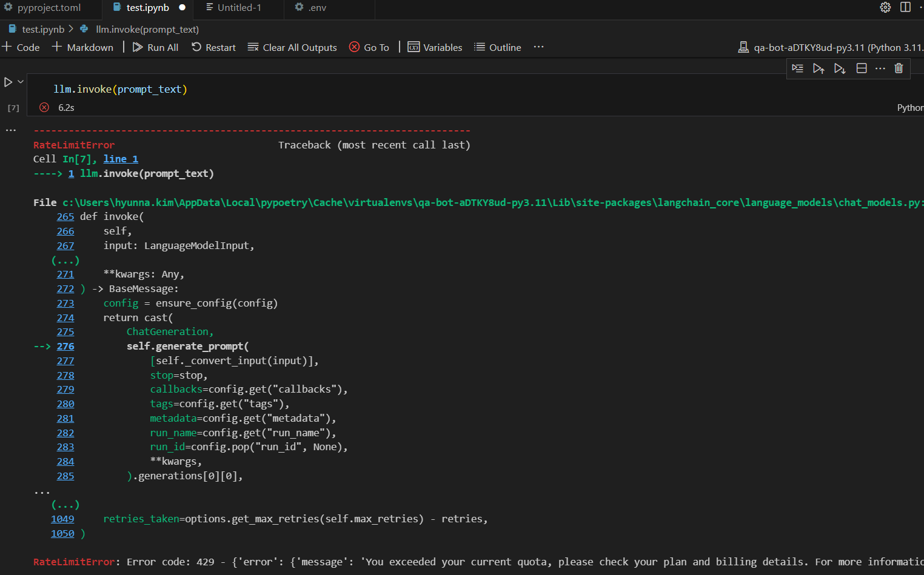Open the Variables panel
Viewport: 924px width, 575px height.
435,47
